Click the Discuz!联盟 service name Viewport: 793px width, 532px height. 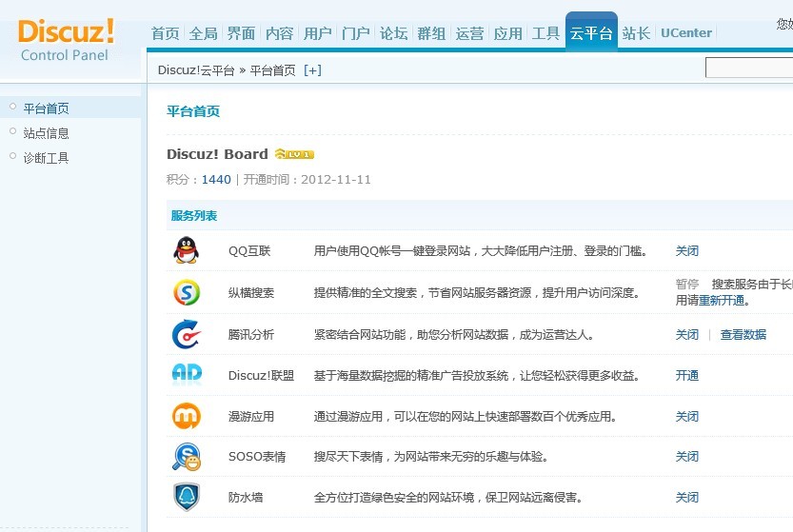tap(261, 375)
